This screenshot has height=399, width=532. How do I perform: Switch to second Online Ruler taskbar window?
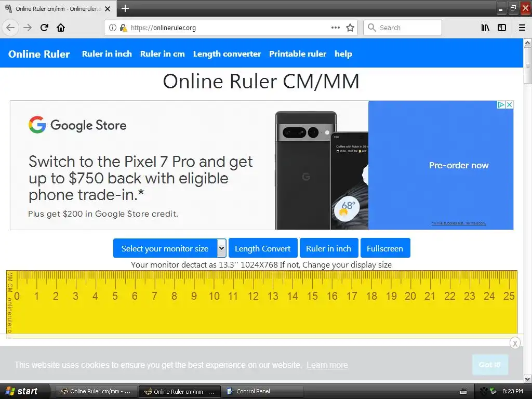click(179, 391)
